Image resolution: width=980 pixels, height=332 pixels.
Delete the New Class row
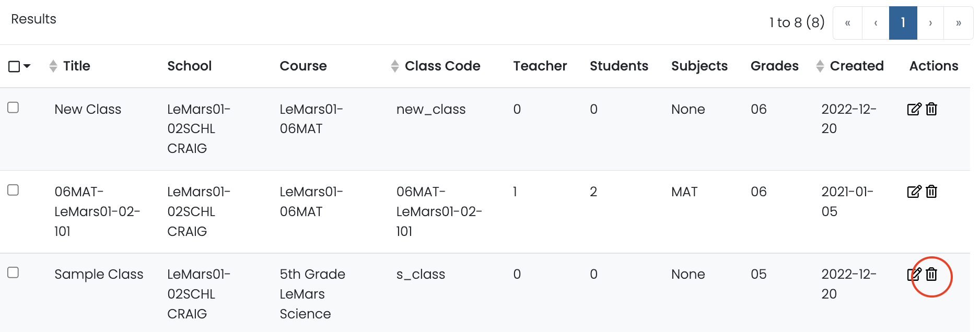click(931, 109)
